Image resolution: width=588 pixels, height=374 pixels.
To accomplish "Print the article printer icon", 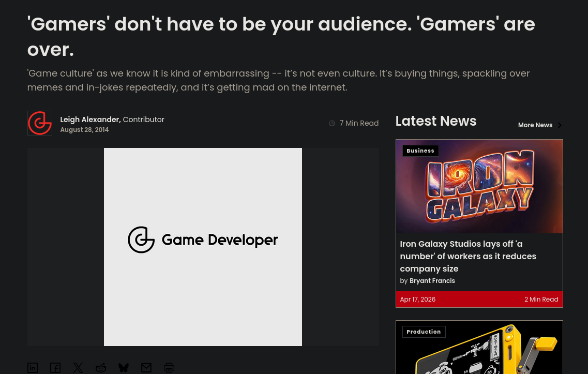I will (169, 368).
